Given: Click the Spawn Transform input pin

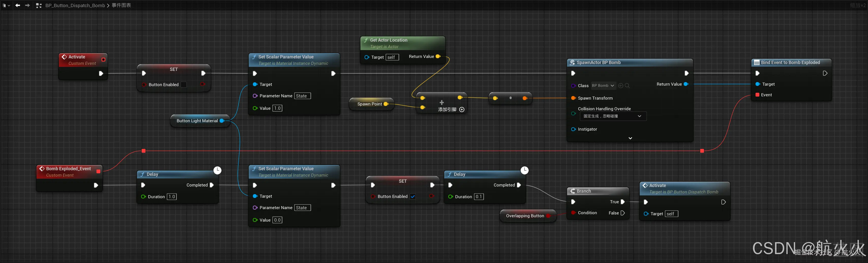Looking at the screenshot, I should coord(573,98).
